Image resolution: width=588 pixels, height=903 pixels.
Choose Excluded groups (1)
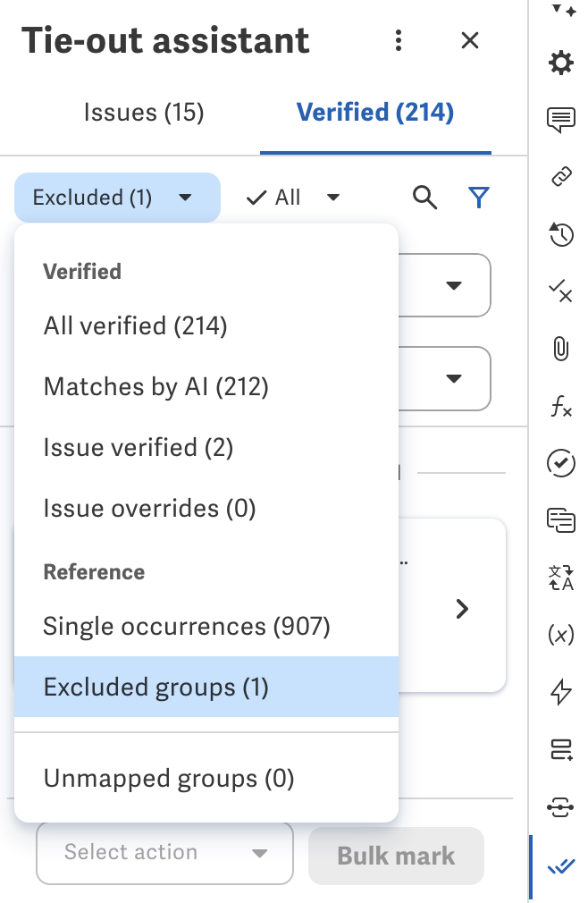tap(206, 687)
